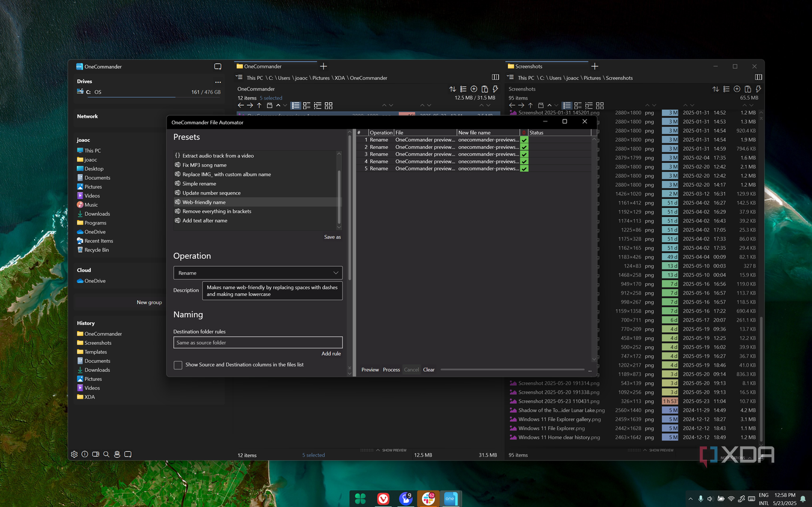
Task: Click the Process button in File Automator
Action: coord(391,370)
